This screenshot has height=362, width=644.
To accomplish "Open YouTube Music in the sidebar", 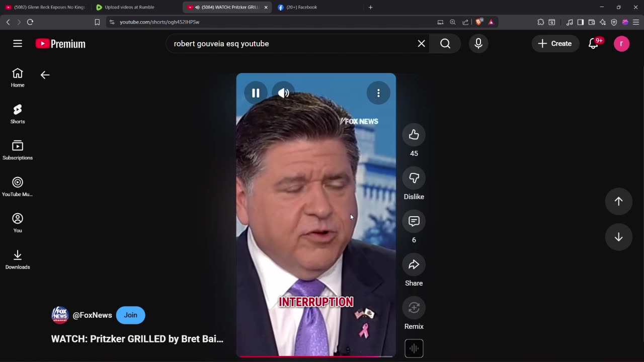I will click(18, 187).
